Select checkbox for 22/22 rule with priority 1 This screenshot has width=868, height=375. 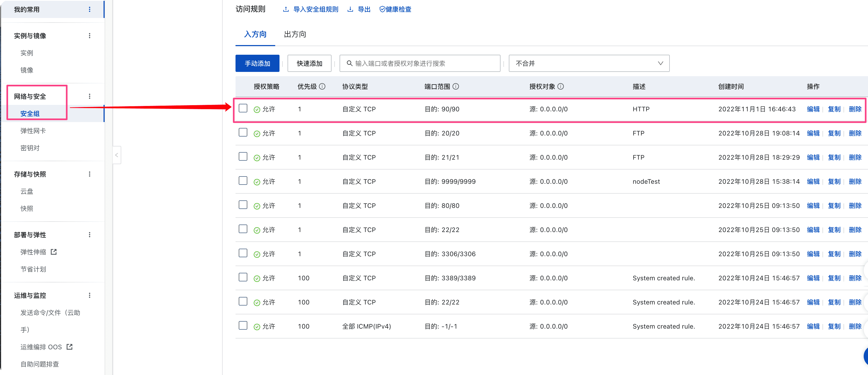(x=243, y=229)
